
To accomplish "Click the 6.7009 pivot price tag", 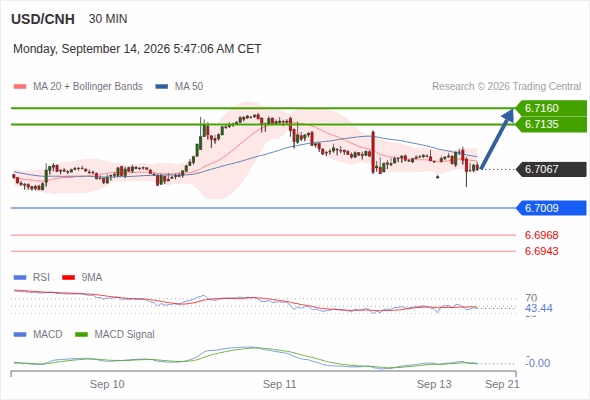I will (x=551, y=208).
